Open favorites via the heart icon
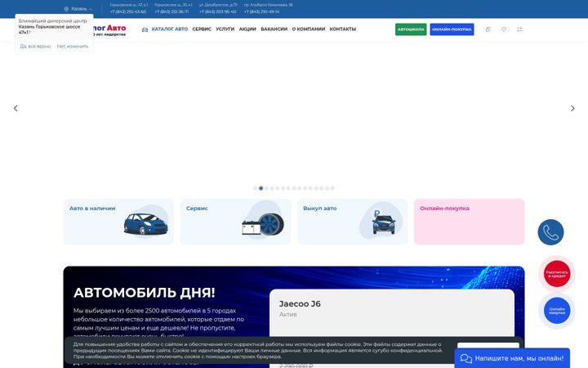This screenshot has width=588, height=368. click(x=504, y=29)
